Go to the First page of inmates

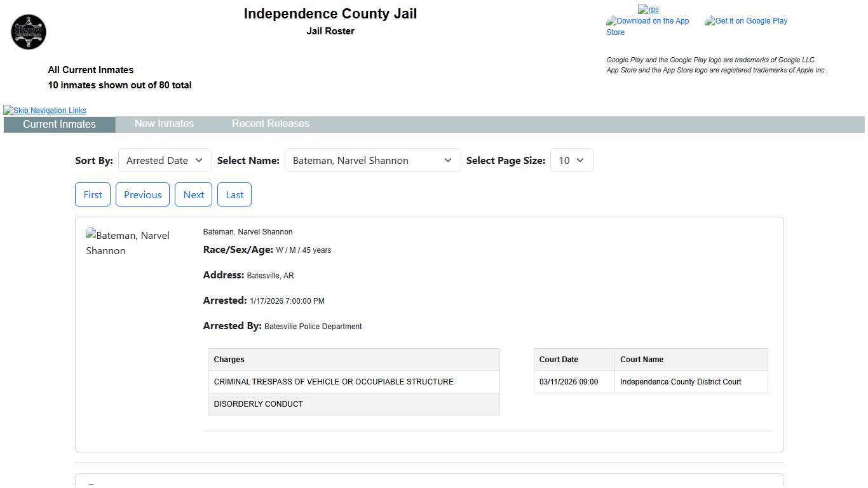[x=93, y=195]
